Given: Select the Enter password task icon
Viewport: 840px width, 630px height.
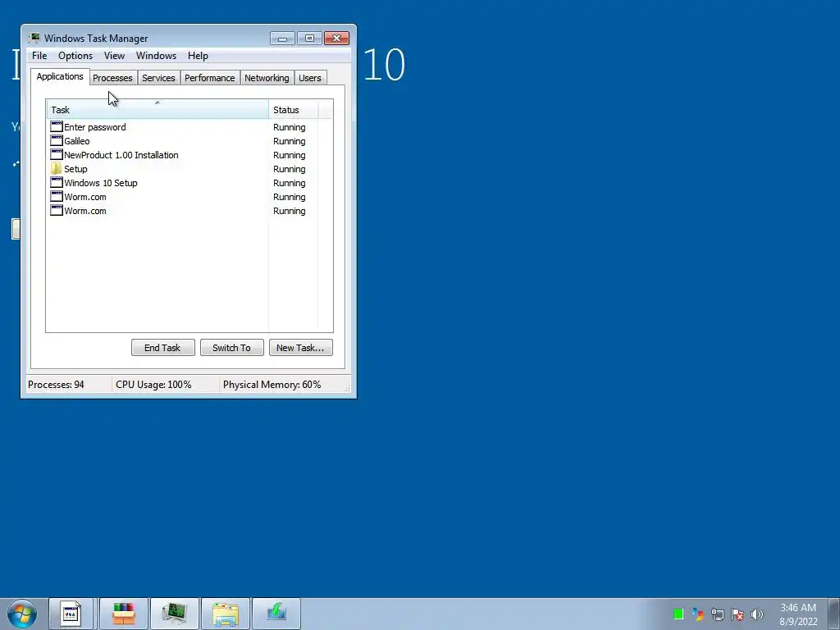Looking at the screenshot, I should (57, 127).
